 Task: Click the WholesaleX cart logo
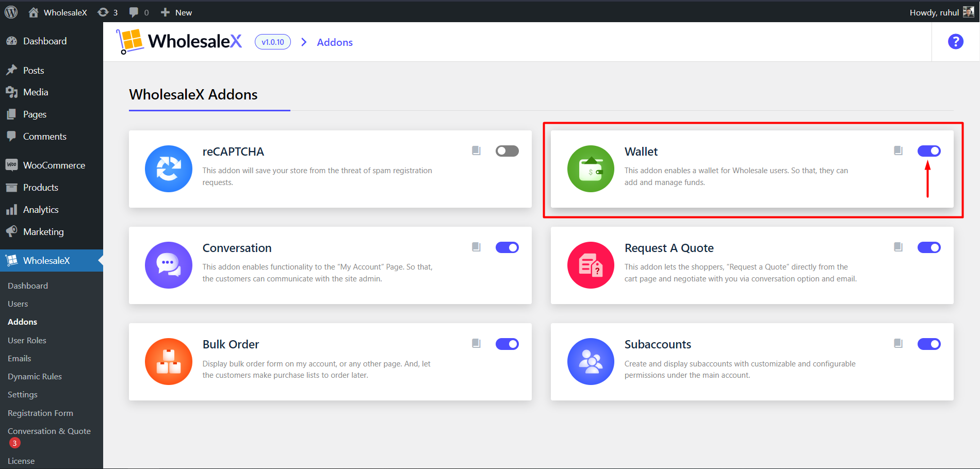[x=130, y=42]
